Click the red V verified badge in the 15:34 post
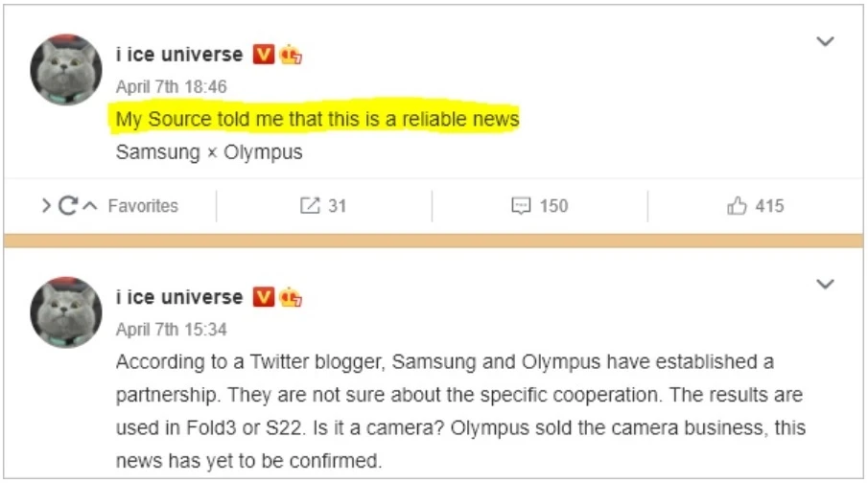The height and width of the screenshot is (483, 868). tap(264, 297)
